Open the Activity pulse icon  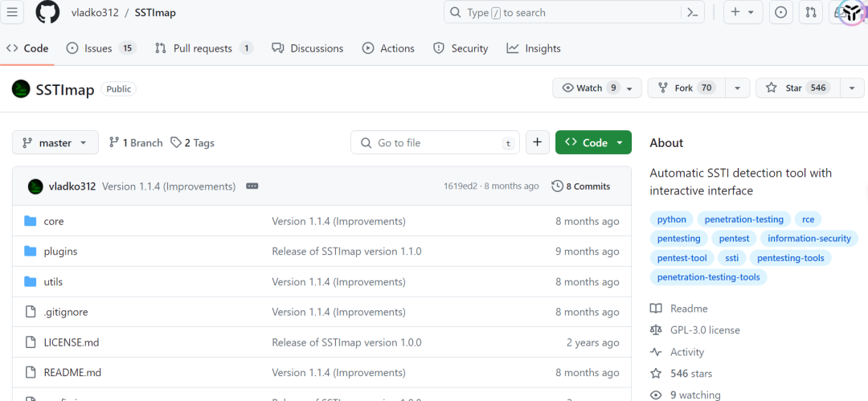click(656, 352)
